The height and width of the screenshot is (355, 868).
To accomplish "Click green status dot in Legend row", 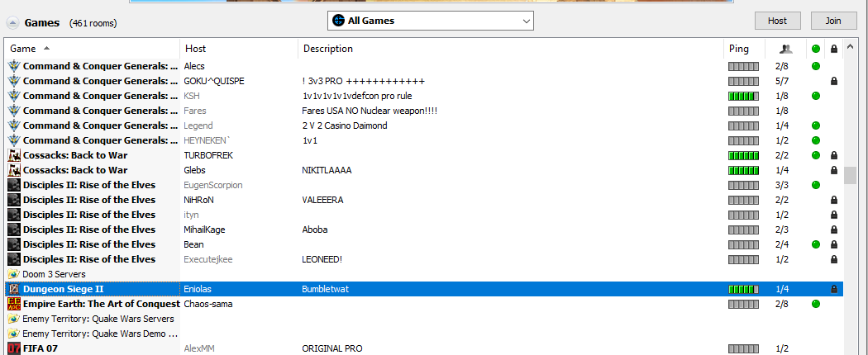I will tap(815, 125).
